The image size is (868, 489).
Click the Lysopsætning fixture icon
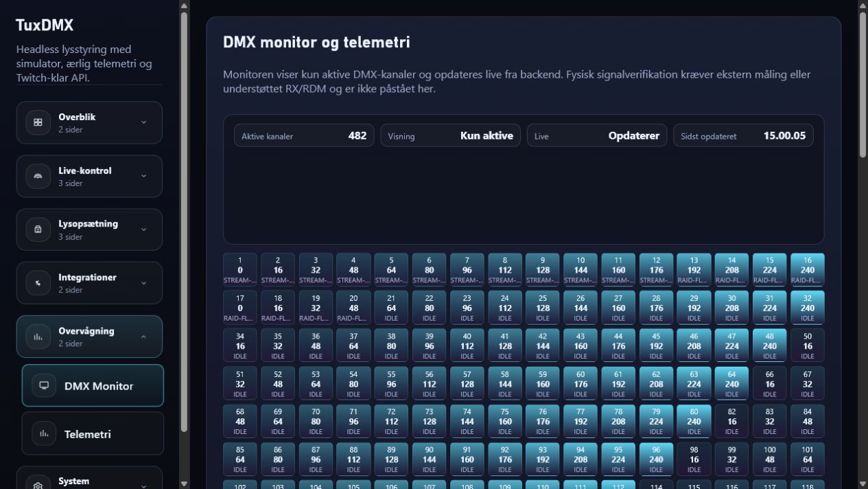pyautogui.click(x=38, y=229)
